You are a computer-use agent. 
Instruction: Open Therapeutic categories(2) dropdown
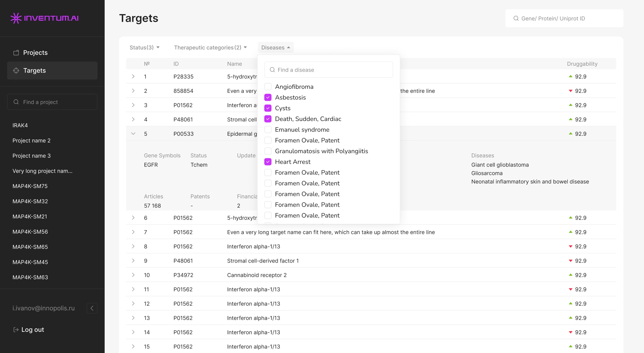210,47
